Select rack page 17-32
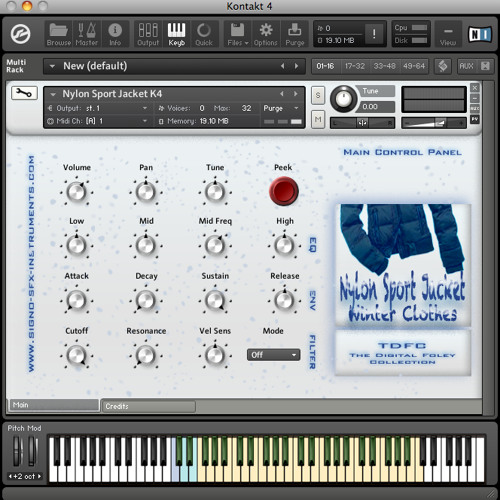The image size is (500, 500). (x=355, y=66)
